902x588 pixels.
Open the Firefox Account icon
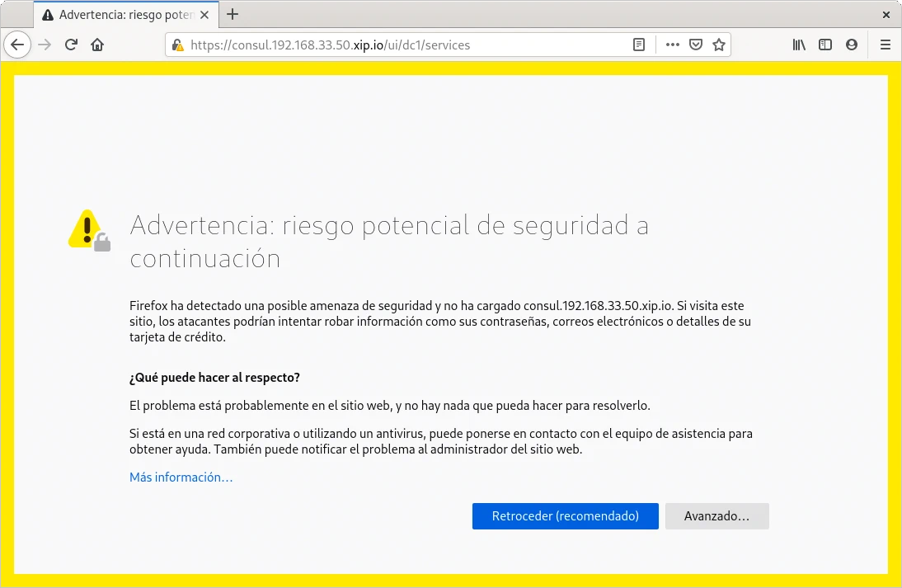pos(852,45)
